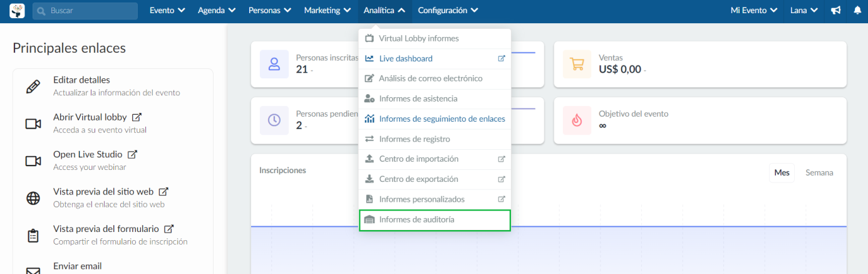
Task: Click the external link icon next to Open Live Studio
Action: pyautogui.click(x=132, y=154)
